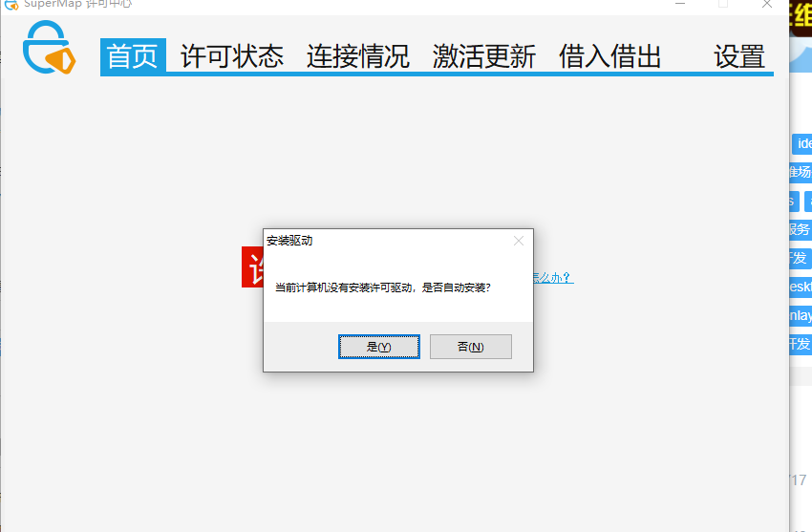Click the blue 'ide' tag at right
Image resolution: width=812 pixels, height=532 pixels.
[801, 144]
